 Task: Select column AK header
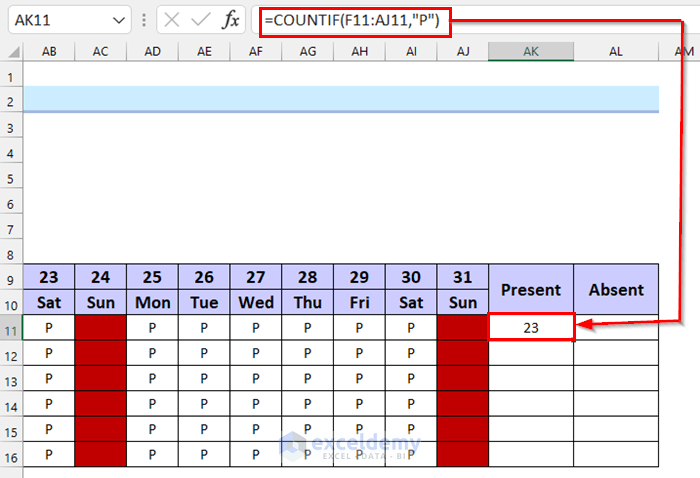[531, 52]
